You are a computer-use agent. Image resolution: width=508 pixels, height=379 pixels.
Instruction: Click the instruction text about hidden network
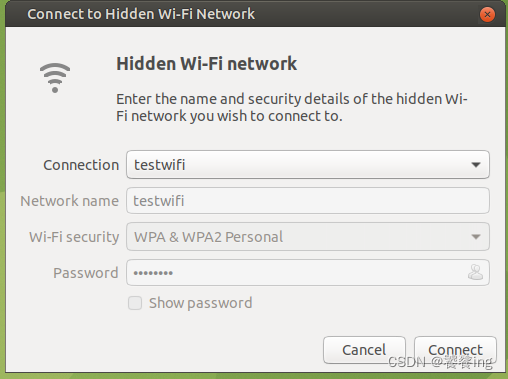(x=292, y=107)
